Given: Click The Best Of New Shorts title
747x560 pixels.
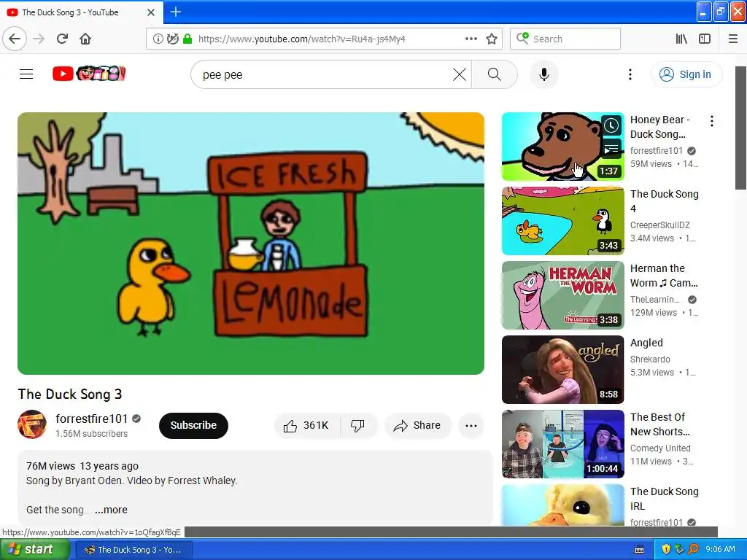Looking at the screenshot, I should point(659,424).
